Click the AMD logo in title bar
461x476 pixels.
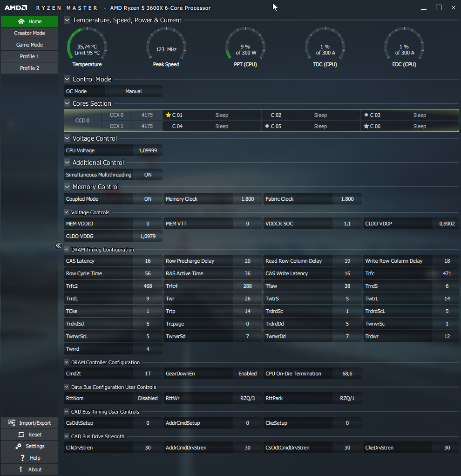click(16, 8)
